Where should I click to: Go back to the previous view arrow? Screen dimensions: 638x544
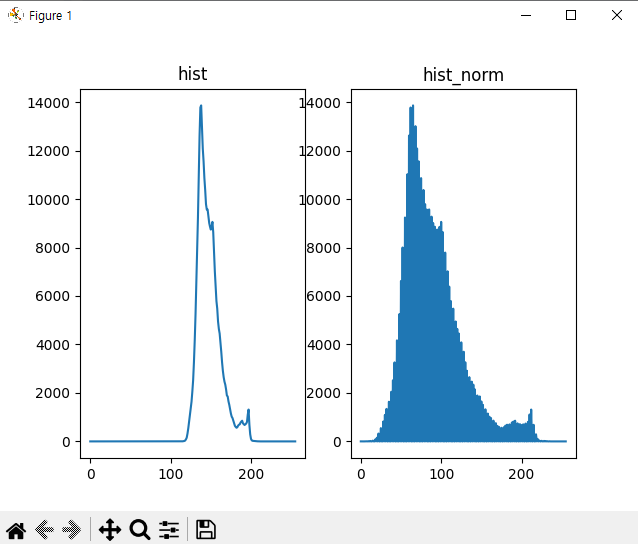point(44,530)
